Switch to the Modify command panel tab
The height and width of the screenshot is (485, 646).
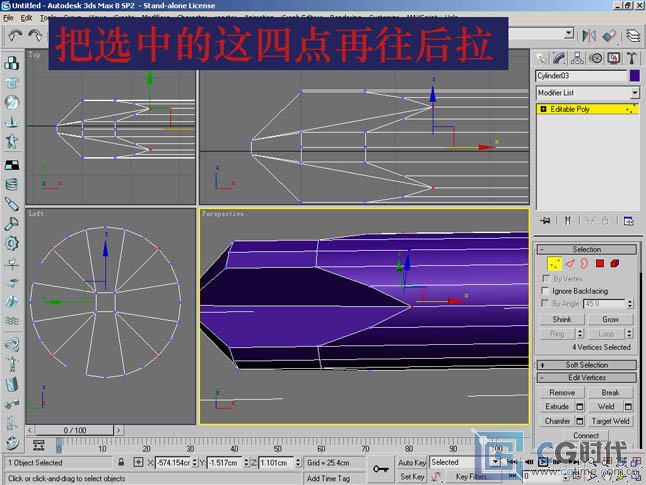pyautogui.click(x=559, y=59)
